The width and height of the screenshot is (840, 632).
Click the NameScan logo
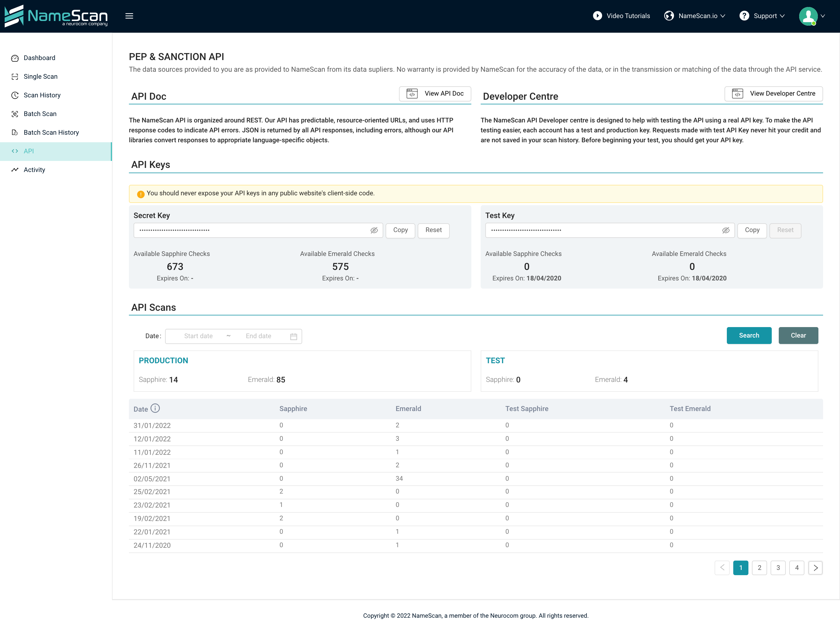pos(56,16)
